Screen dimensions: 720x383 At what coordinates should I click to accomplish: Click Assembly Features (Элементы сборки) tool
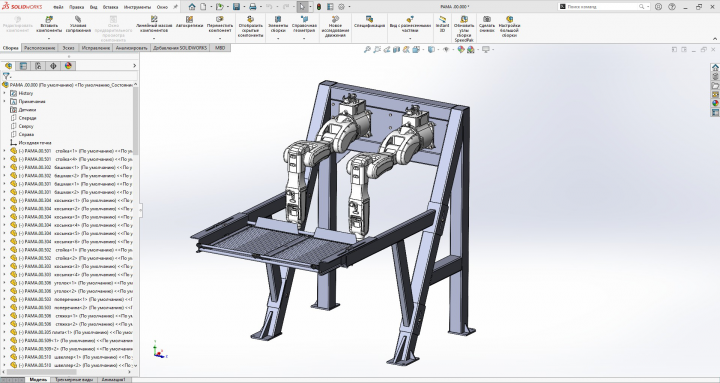(278, 25)
